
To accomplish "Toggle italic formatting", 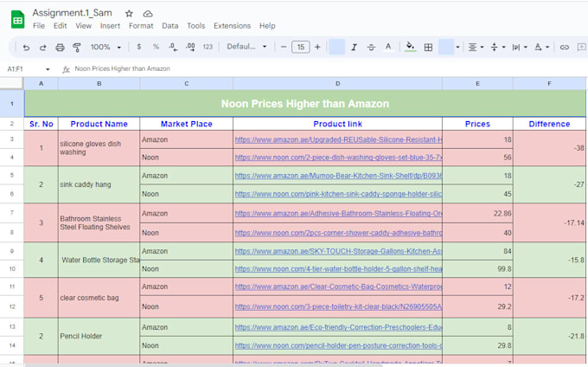I will pyautogui.click(x=354, y=48).
